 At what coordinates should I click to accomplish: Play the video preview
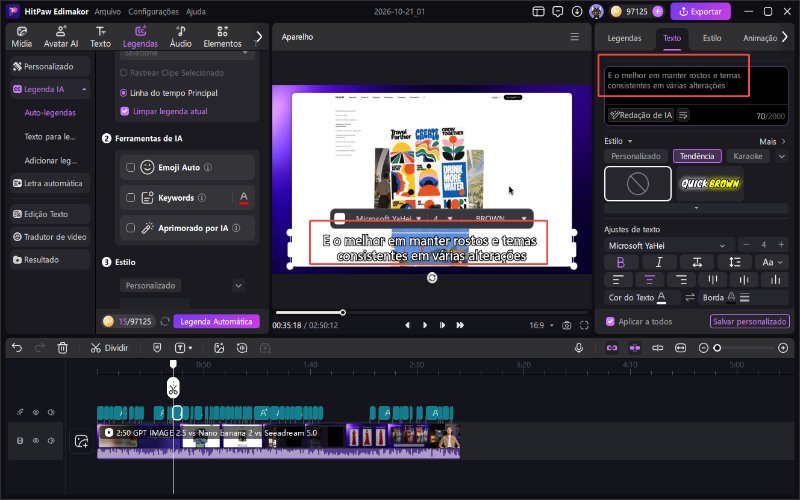pos(424,325)
